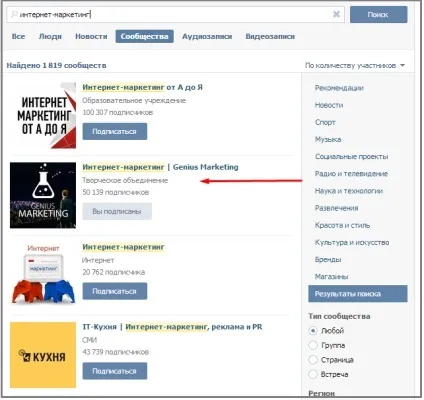Select the Музыка category
This screenshot has width=424, height=400.
pos(328,139)
